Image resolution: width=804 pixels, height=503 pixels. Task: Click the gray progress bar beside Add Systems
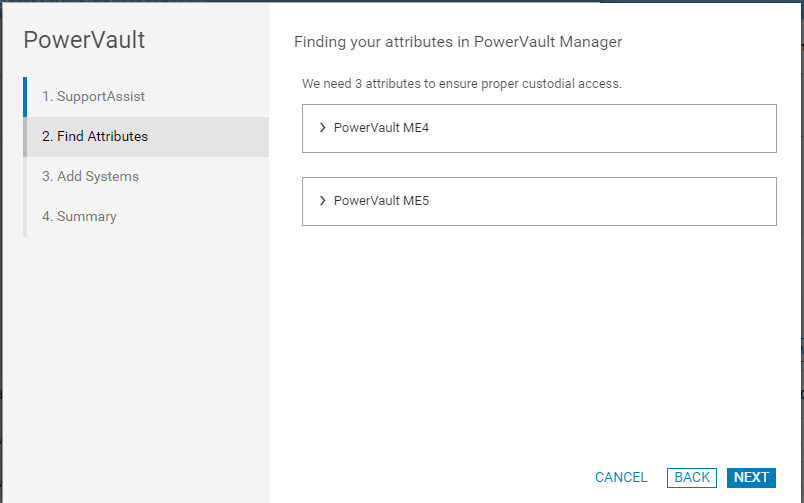point(25,177)
